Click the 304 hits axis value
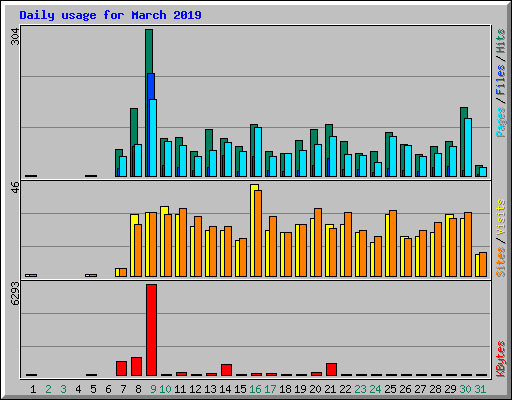 (x=15, y=37)
